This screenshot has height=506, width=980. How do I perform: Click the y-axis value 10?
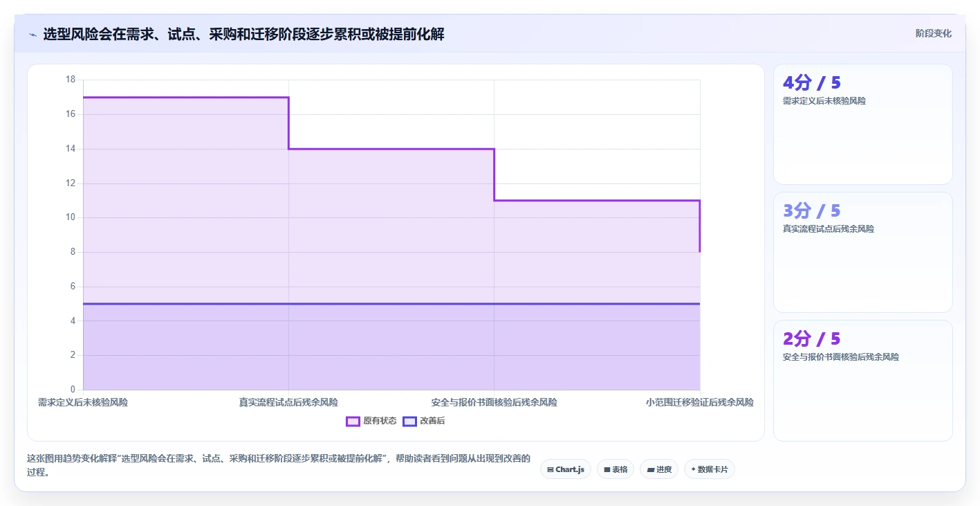70,217
